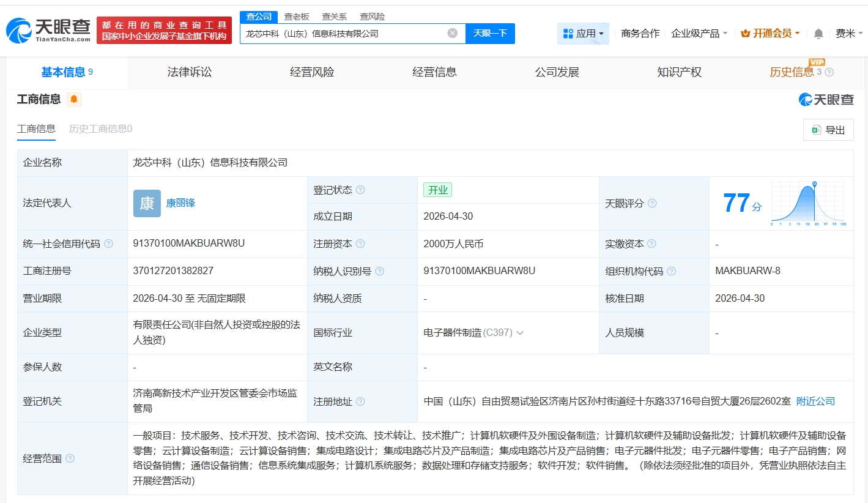This screenshot has height=503, width=868.
Task: Open the 知识产权 tab
Action: (x=679, y=72)
